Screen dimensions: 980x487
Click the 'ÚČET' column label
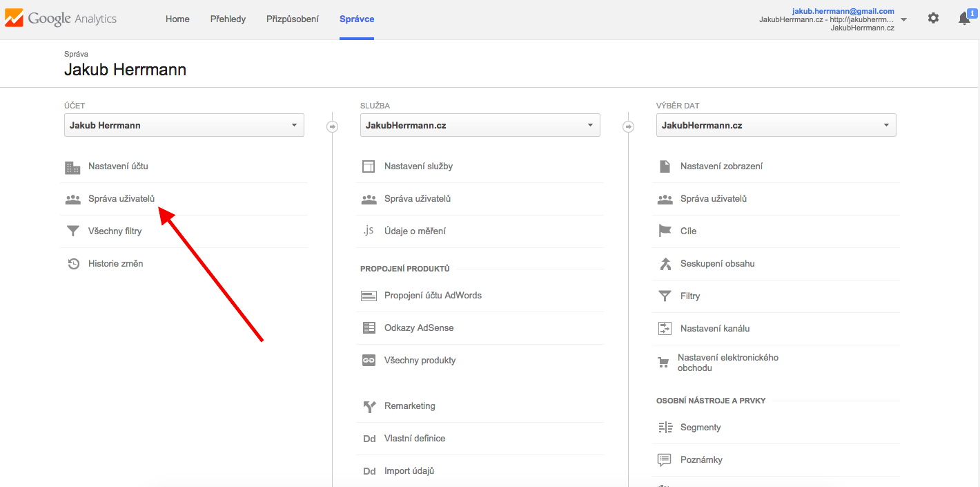(75, 106)
